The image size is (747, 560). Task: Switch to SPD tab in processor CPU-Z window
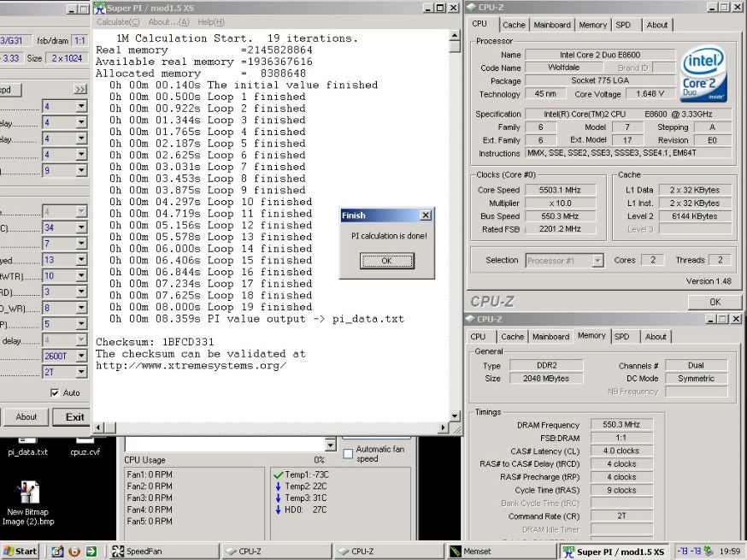[623, 25]
